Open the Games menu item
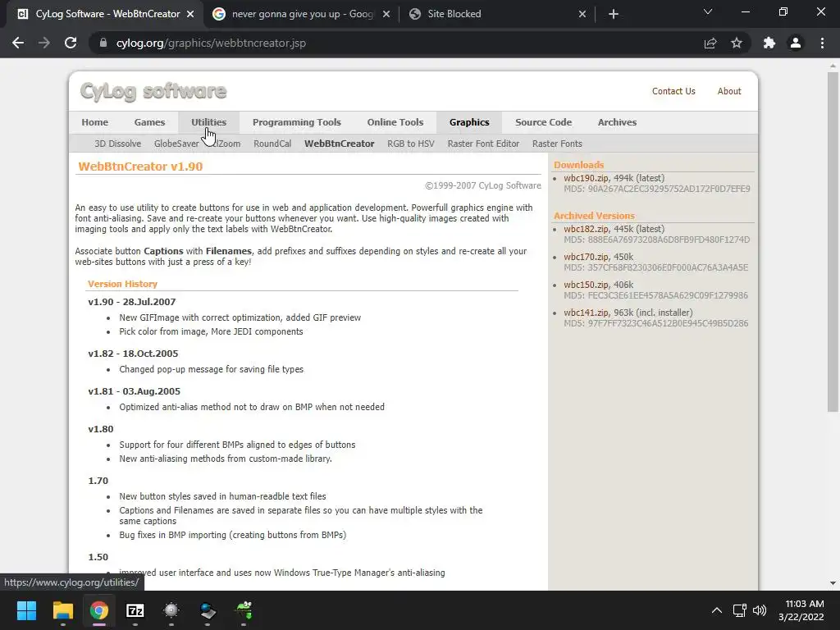840x630 pixels. [149, 122]
